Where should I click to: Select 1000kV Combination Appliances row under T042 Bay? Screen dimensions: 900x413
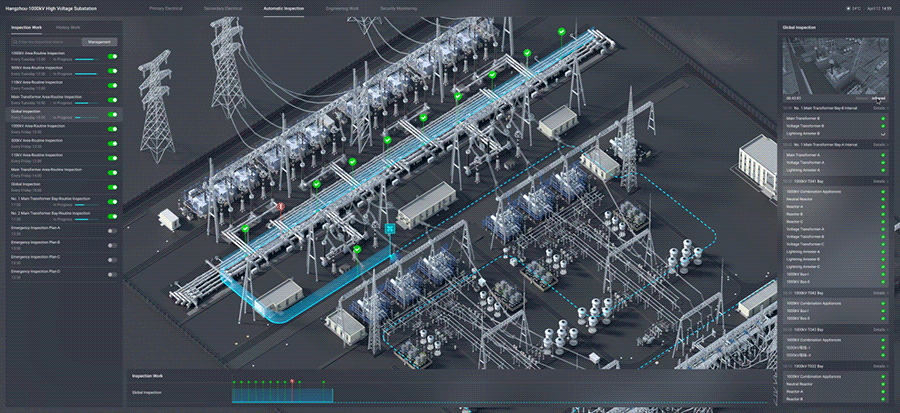coord(836,303)
